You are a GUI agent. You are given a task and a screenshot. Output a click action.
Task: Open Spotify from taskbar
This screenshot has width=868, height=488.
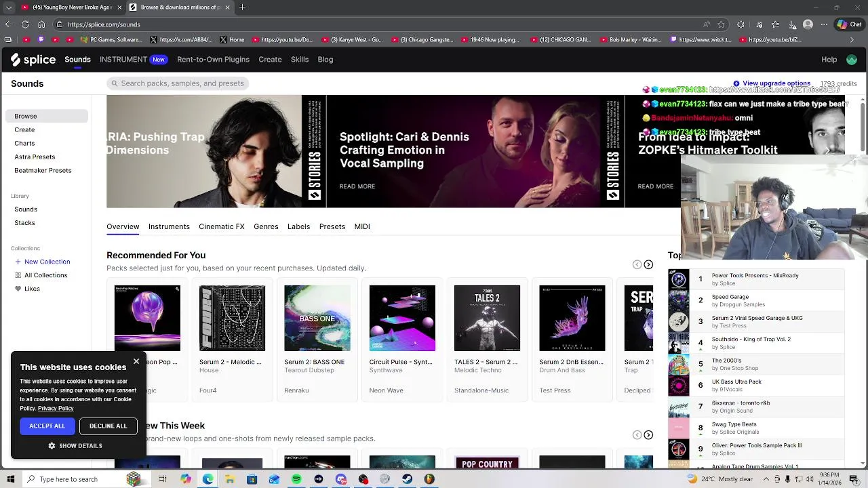[x=296, y=479]
